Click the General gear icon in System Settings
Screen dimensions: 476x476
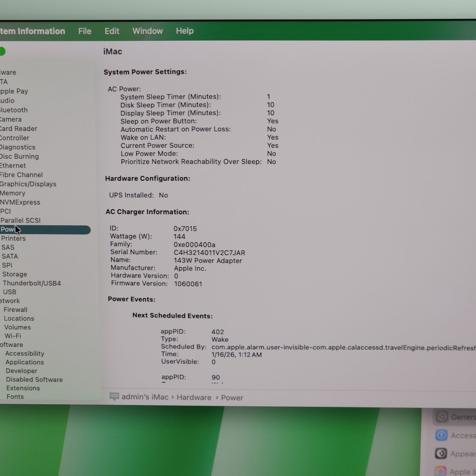pyautogui.click(x=441, y=417)
